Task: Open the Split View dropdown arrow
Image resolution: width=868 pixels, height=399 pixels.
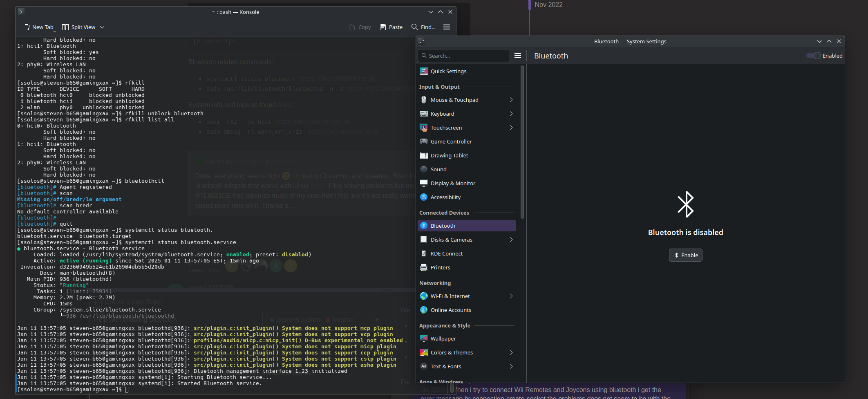Action: (x=102, y=27)
